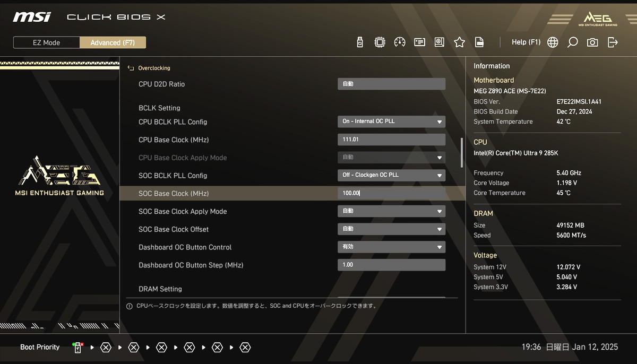Select first boot device USB icon
637x364 pixels.
78,348
